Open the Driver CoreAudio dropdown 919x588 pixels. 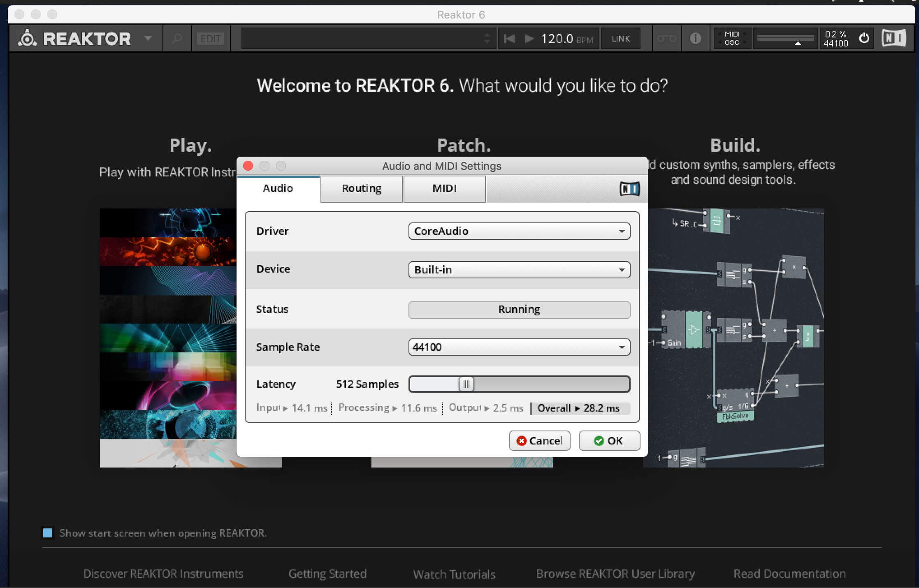point(519,231)
